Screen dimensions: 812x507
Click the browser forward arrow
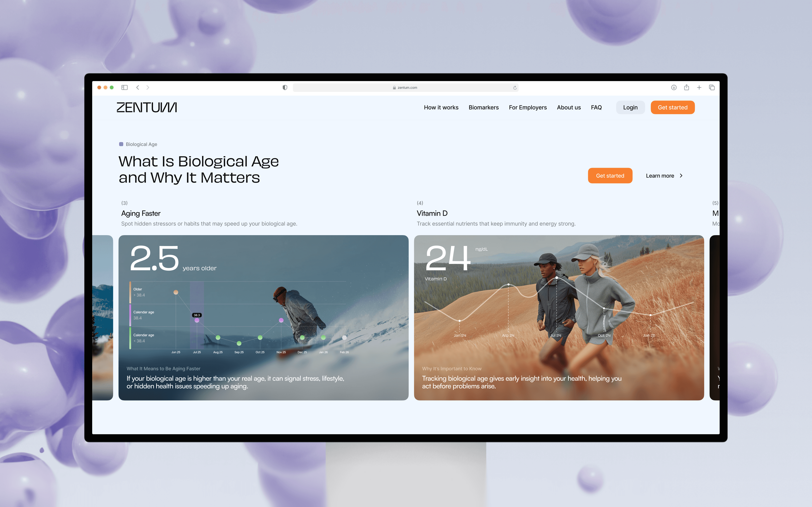click(x=147, y=87)
